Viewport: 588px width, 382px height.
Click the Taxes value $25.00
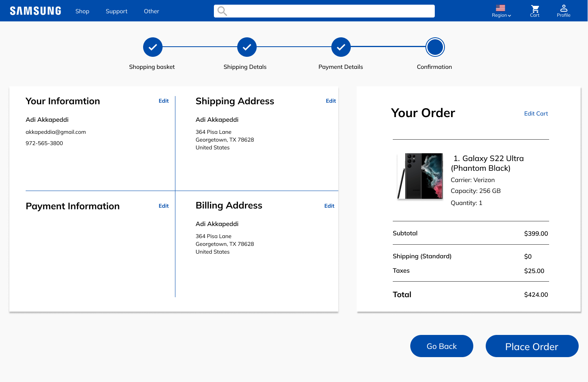(x=534, y=271)
